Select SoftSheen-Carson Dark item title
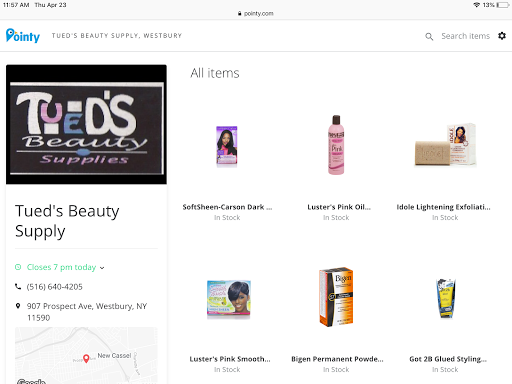 point(227,207)
